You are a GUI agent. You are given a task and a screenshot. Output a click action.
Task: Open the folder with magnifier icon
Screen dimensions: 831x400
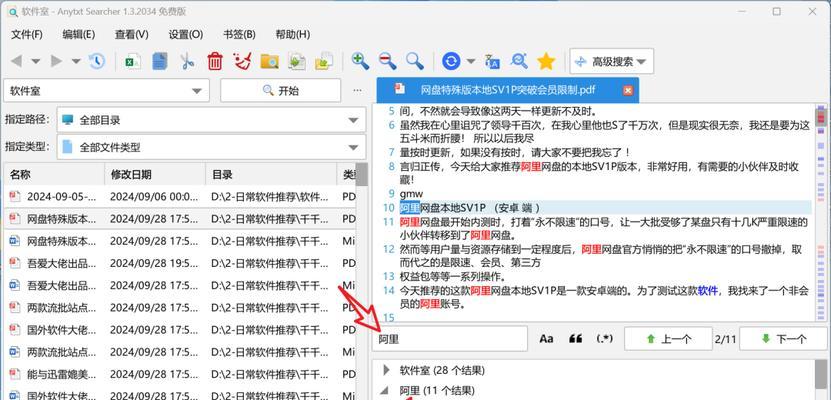coord(270,61)
